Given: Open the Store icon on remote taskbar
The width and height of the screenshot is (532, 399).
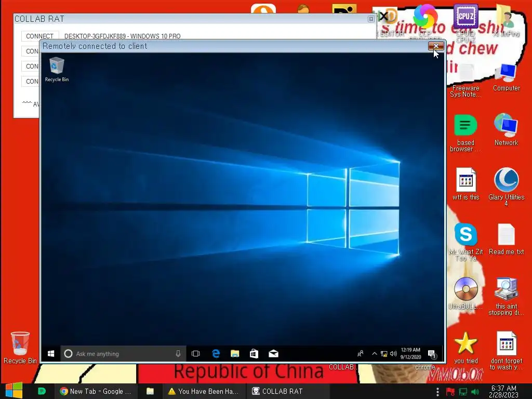Looking at the screenshot, I should (x=254, y=354).
